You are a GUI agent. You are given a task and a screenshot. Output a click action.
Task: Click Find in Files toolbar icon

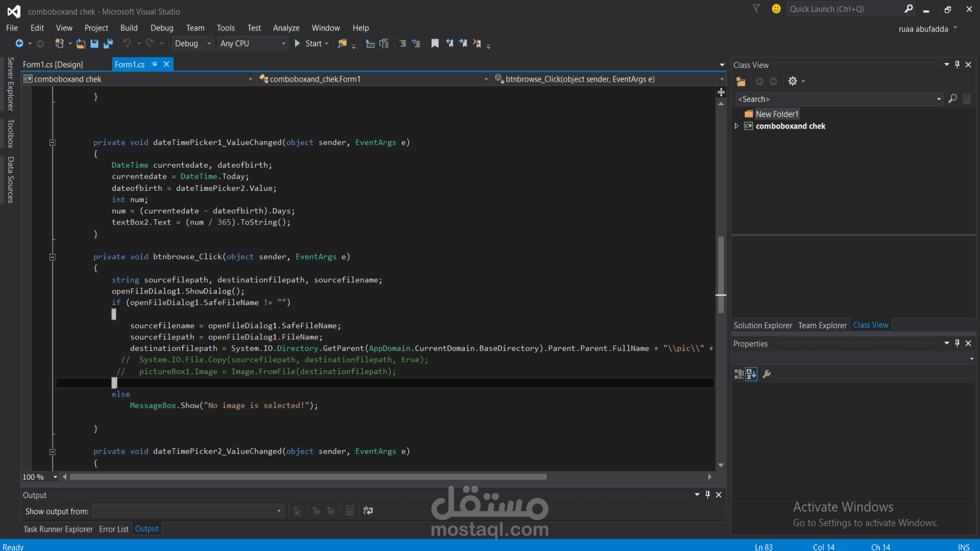(342, 44)
